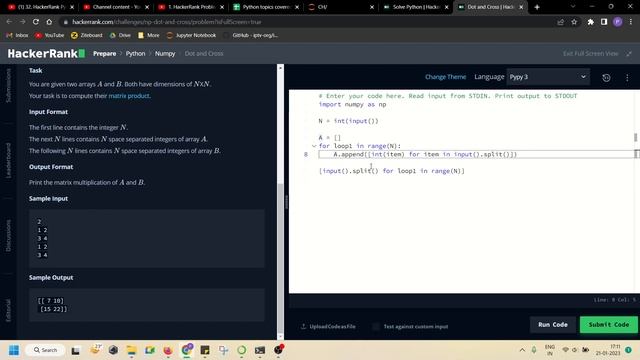Open the Windows Start menu
Viewport: 640px width, 360px height.
pyautogui.click(x=14, y=350)
